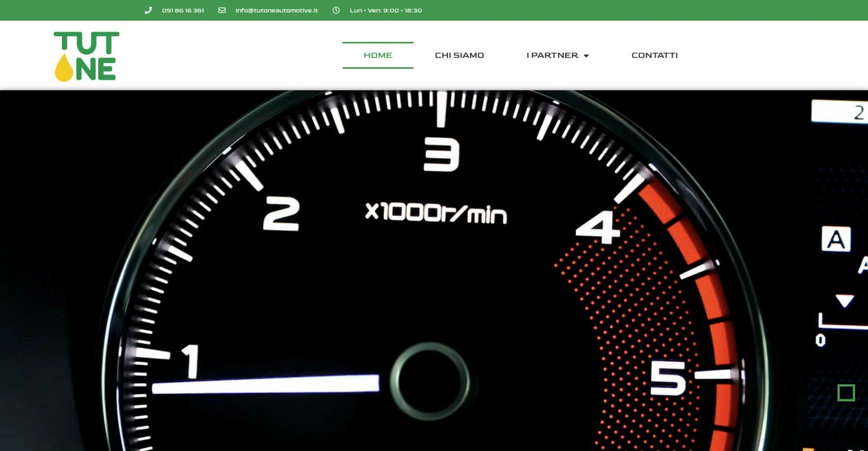This screenshot has height=451, width=868.
Task: Click the info@tutoneautomotive.it email link
Action: pos(277,10)
